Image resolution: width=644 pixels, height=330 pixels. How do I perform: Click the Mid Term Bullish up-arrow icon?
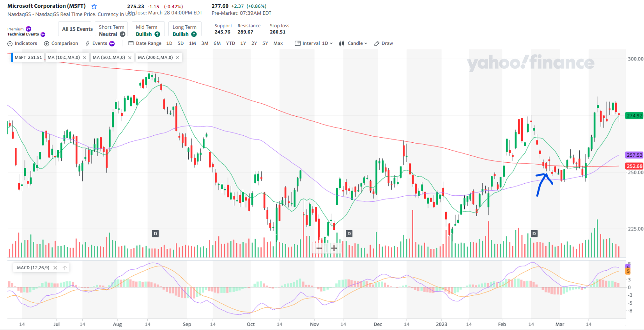157,34
